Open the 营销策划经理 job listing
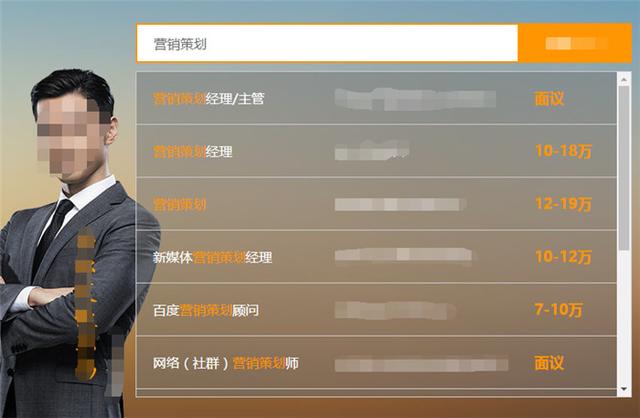The height and width of the screenshot is (418, 640). 376,151
